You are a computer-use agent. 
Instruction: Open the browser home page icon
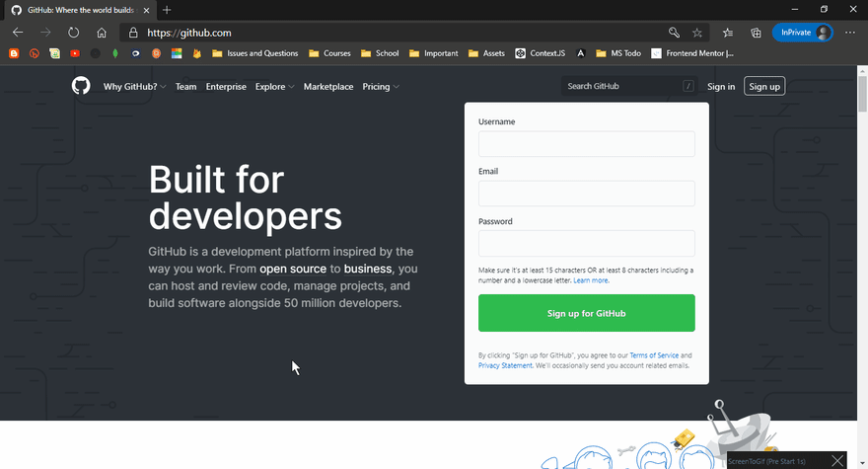(102, 33)
